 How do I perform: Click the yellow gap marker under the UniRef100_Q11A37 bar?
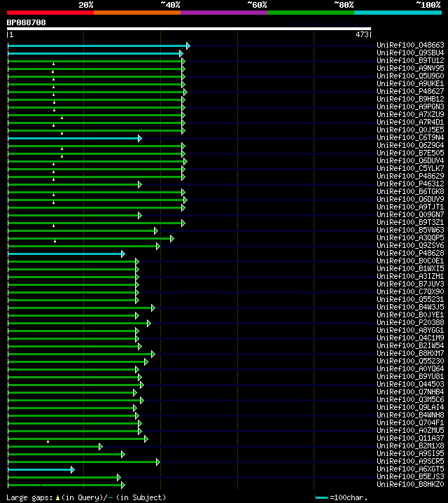coord(48,441)
